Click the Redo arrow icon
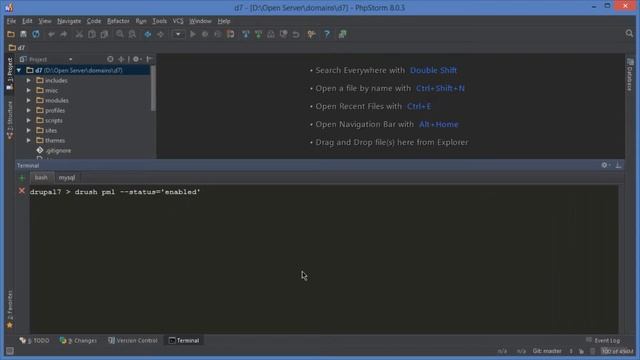The image size is (640, 360). click(x=63, y=34)
